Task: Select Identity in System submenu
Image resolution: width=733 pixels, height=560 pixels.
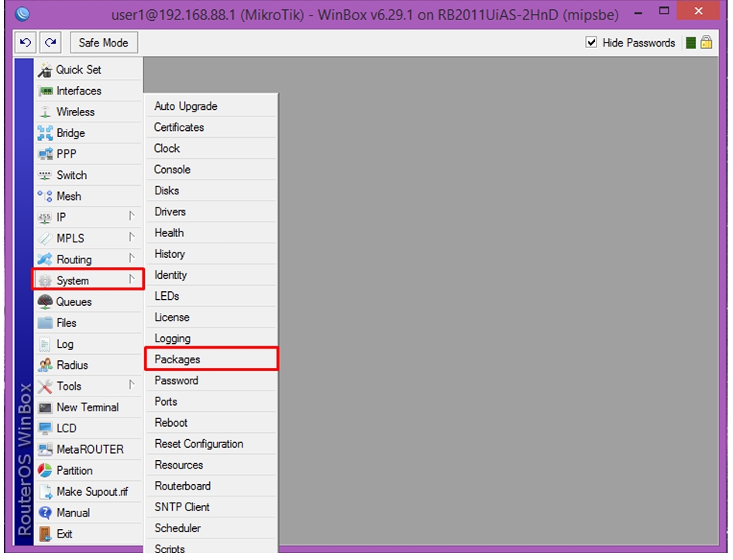Action: [x=212, y=275]
